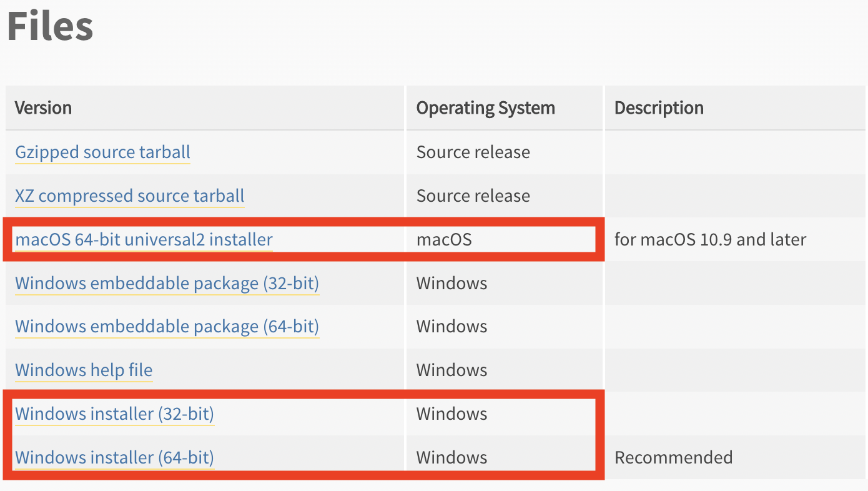Open the Gzipped source tarball link
This screenshot has height=491, width=868.
pos(102,152)
